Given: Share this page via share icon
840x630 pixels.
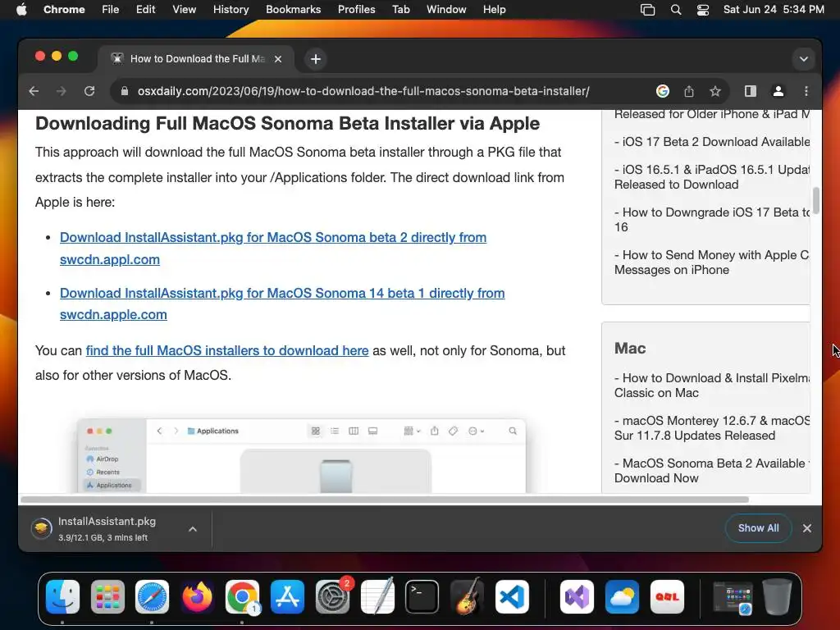Looking at the screenshot, I should tap(689, 91).
